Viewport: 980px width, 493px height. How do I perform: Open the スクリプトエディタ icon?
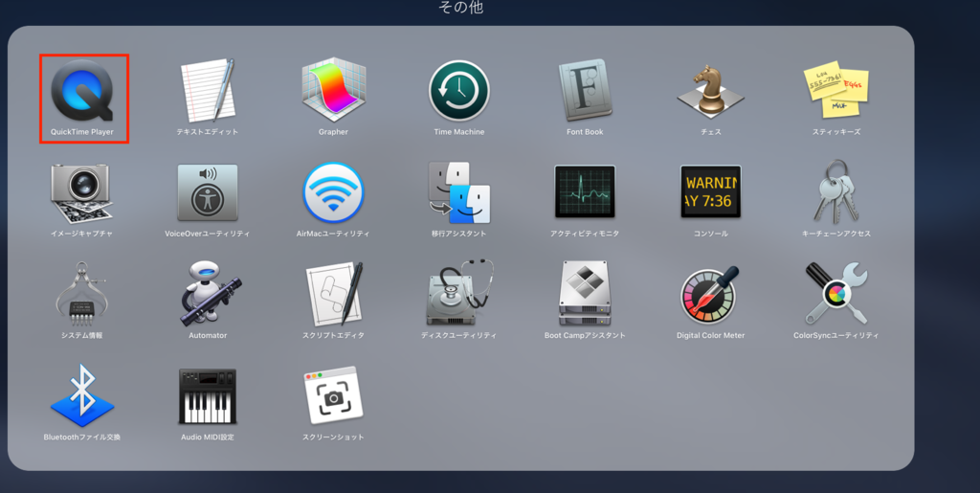pyautogui.click(x=333, y=294)
